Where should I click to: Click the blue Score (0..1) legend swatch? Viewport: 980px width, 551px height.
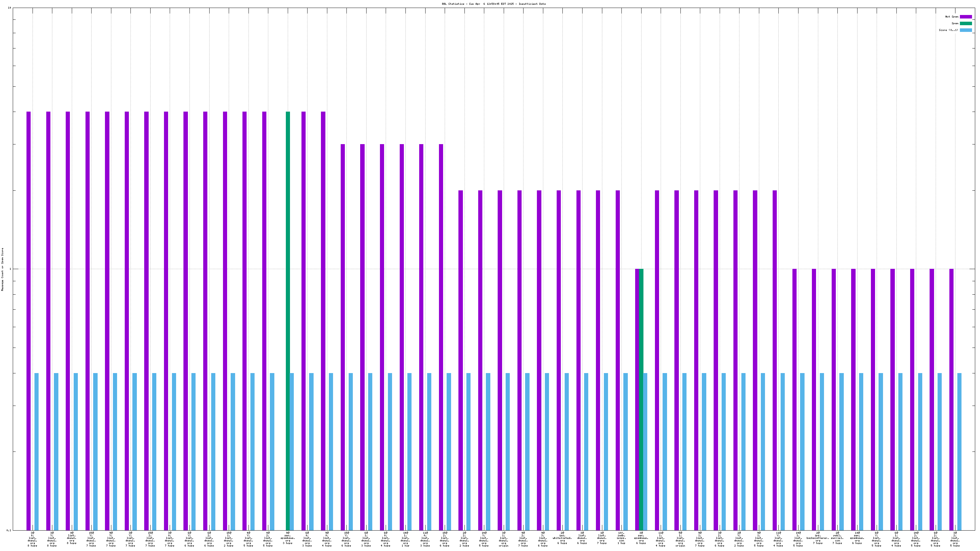click(x=966, y=30)
